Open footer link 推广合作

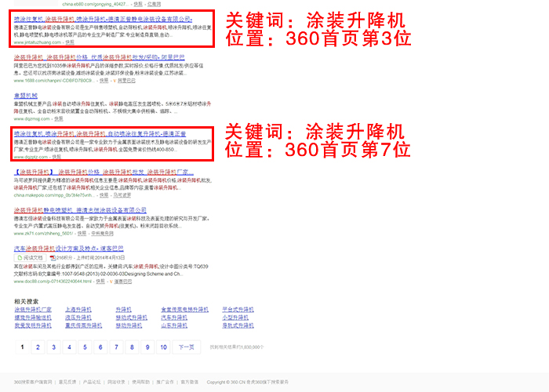[165, 383]
